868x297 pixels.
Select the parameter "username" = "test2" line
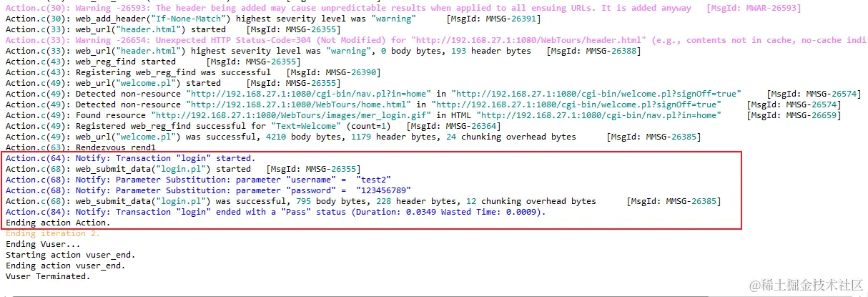pyautogui.click(x=198, y=180)
